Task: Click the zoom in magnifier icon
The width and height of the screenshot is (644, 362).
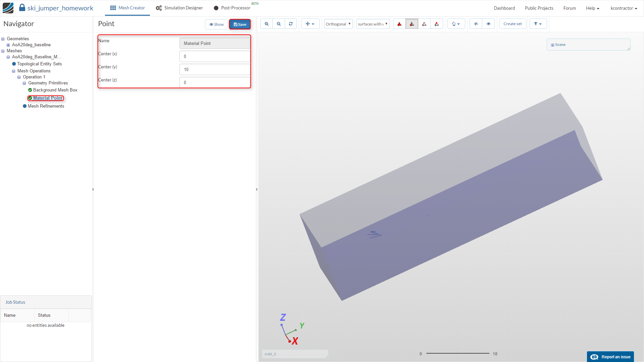Action: (267, 24)
